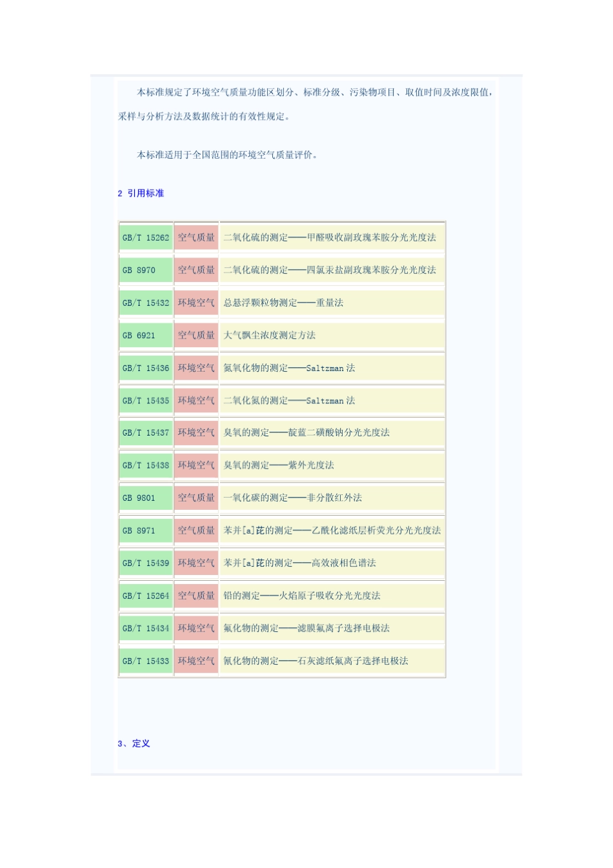Viewport: 613px width, 868px height.
Task: Select cell 'GB/T 15436'
Action: (146, 368)
